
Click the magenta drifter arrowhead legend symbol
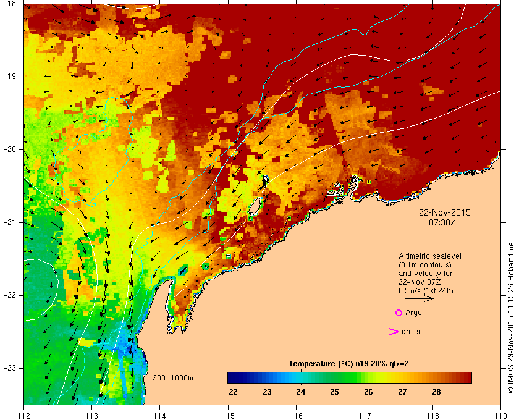coord(394,332)
